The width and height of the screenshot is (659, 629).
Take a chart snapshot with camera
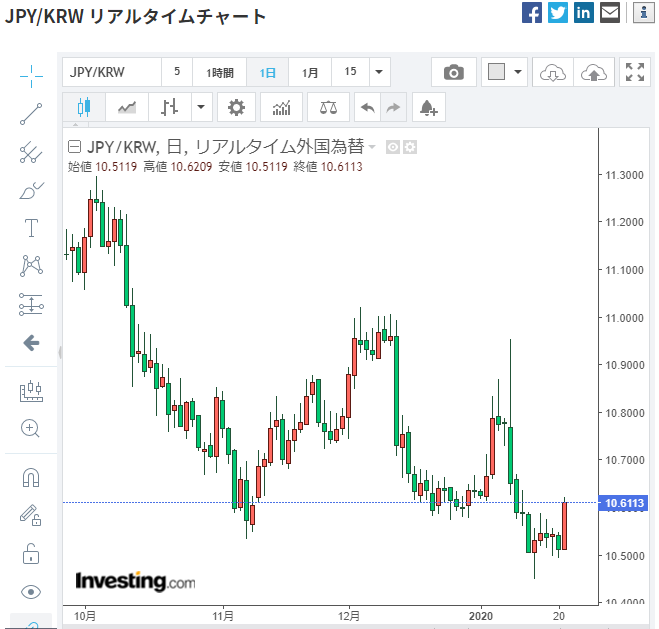(x=454, y=72)
